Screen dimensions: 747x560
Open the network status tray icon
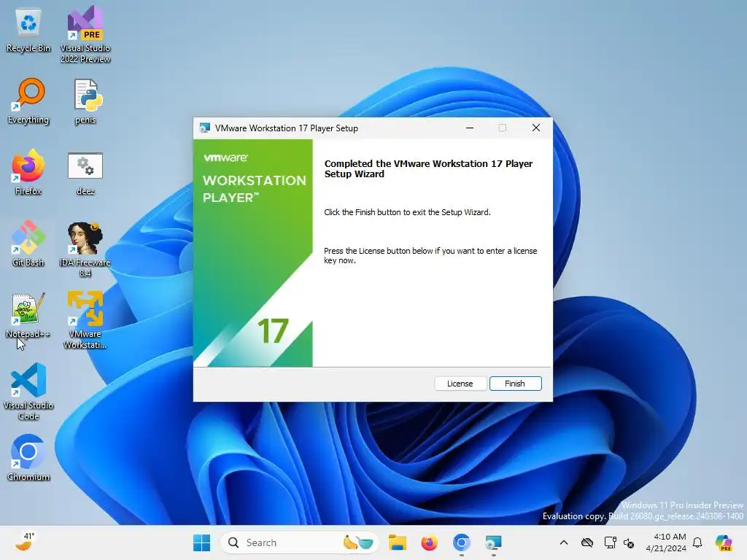point(611,542)
